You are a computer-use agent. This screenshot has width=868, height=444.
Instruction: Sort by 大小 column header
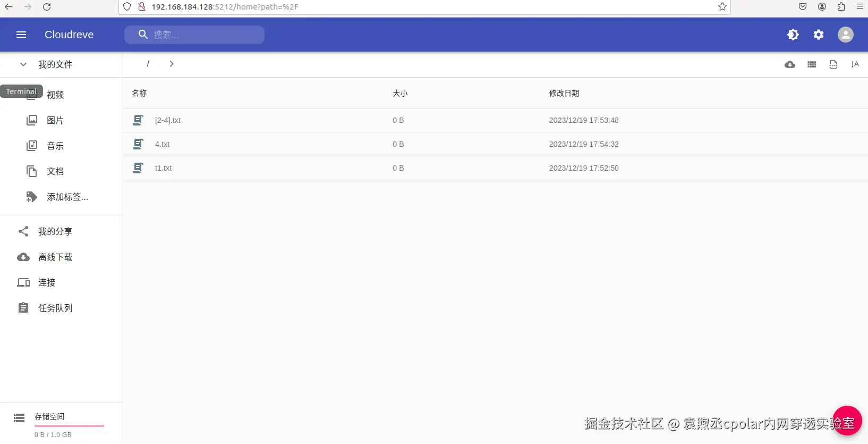(400, 93)
